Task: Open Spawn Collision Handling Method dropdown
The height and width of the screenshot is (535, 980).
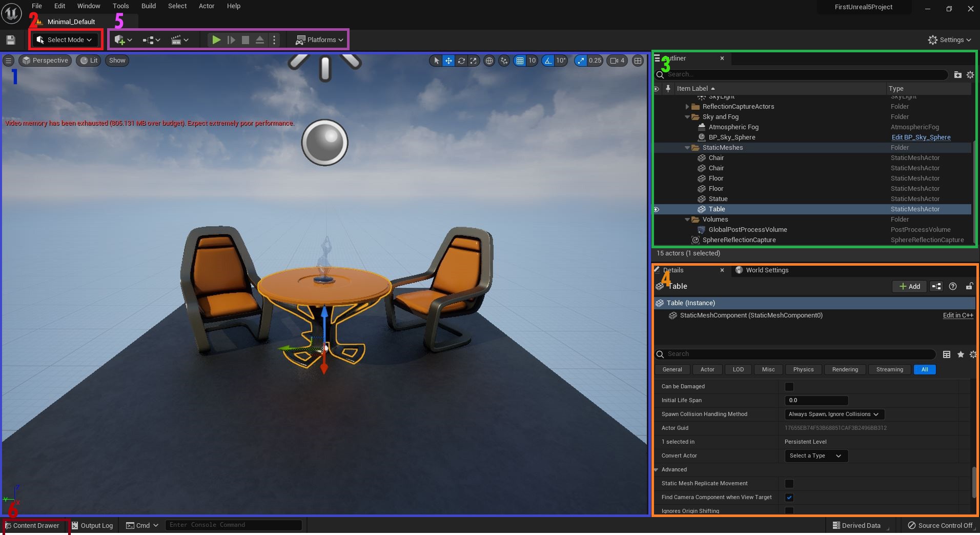Action: click(834, 414)
